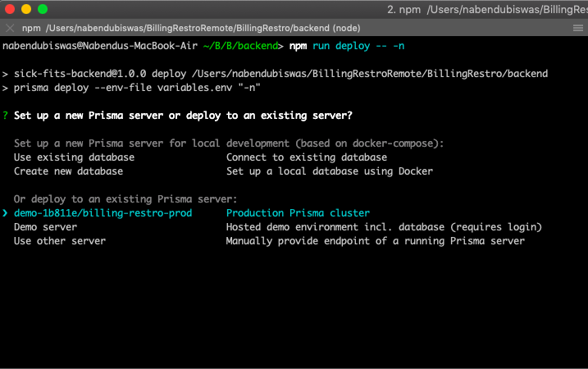588x369 pixels.
Task: Click the 'prisma deploy --env-file variables.env' line
Action: [x=137, y=88]
